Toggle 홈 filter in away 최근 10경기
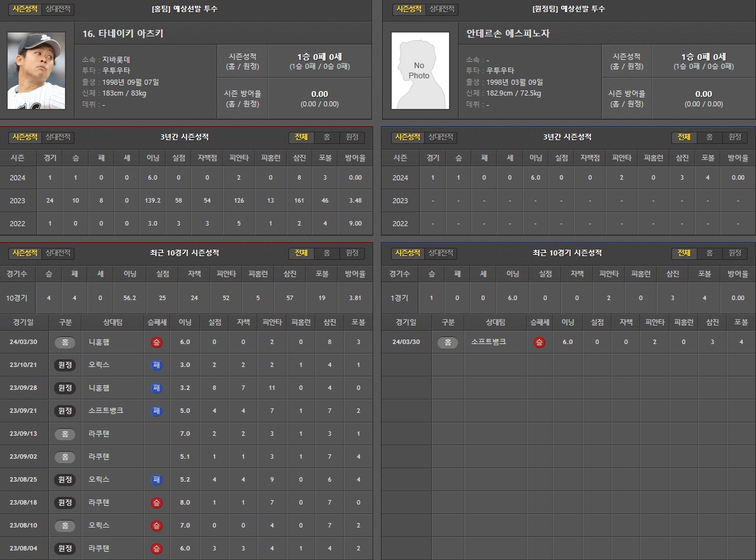Screen dimensions: 756x560 (710, 253)
